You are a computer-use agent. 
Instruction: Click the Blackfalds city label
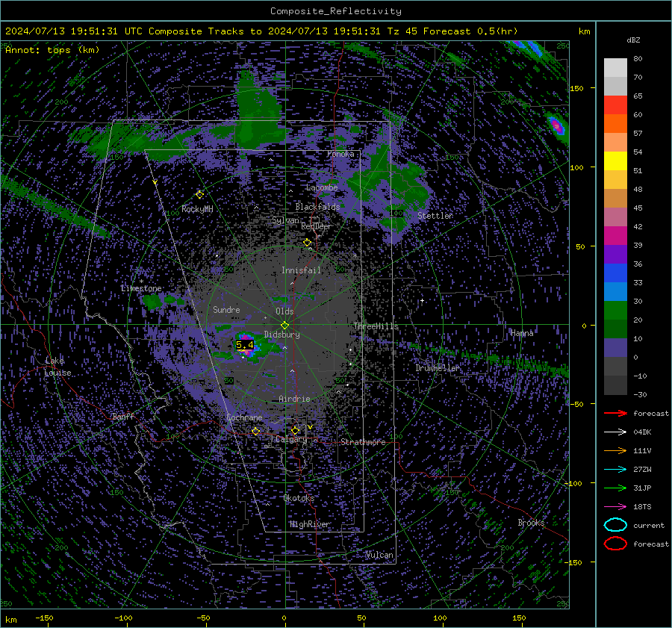[x=317, y=207]
